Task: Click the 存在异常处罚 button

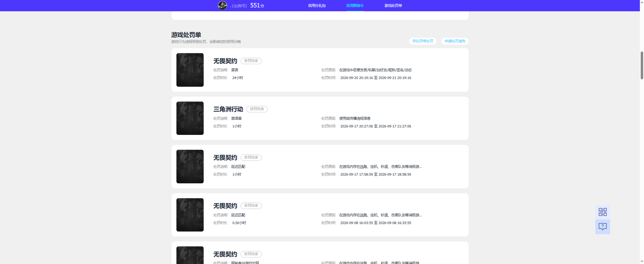Action: [423, 41]
